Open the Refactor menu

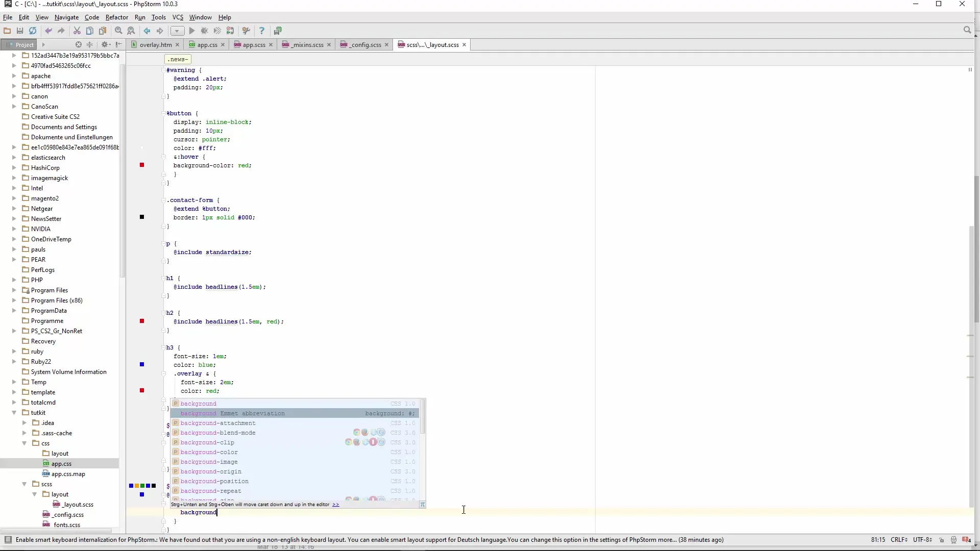(117, 17)
